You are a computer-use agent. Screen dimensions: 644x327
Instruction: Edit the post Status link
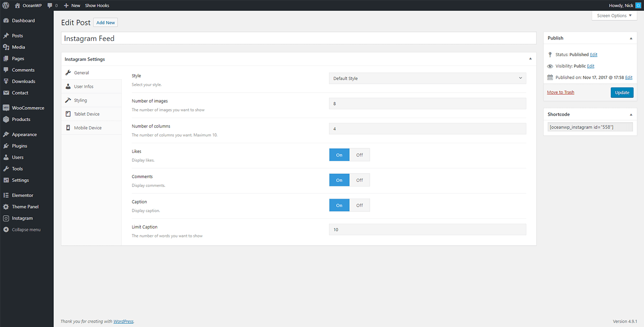pyautogui.click(x=593, y=54)
